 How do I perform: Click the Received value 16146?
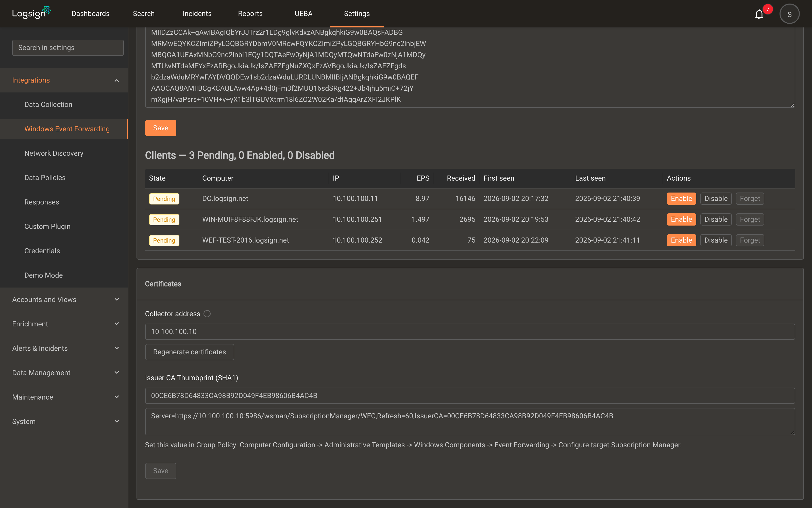pos(465,199)
